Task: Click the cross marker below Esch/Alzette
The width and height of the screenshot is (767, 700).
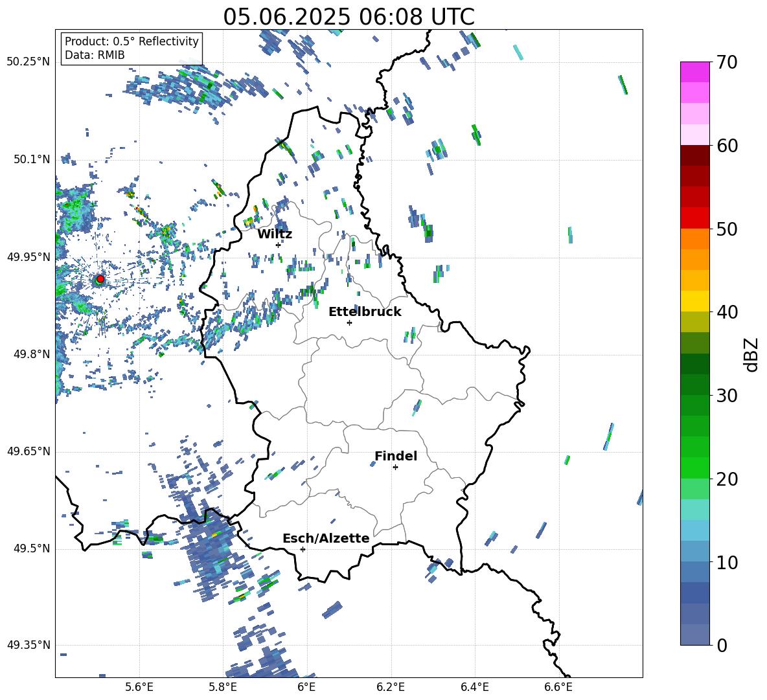Action: point(303,549)
